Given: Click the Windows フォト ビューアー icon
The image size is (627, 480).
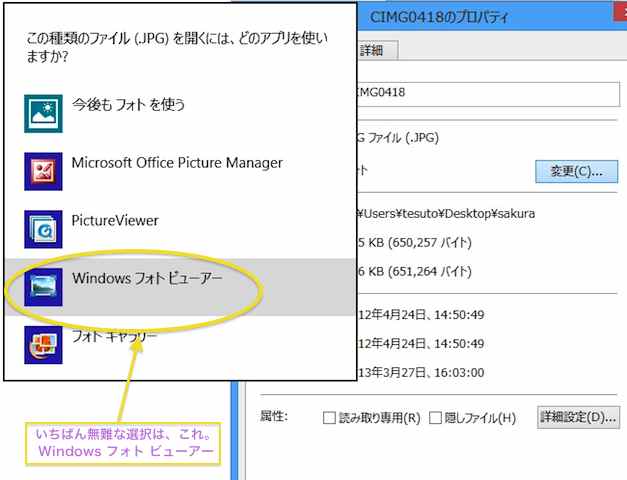Looking at the screenshot, I should [43, 286].
